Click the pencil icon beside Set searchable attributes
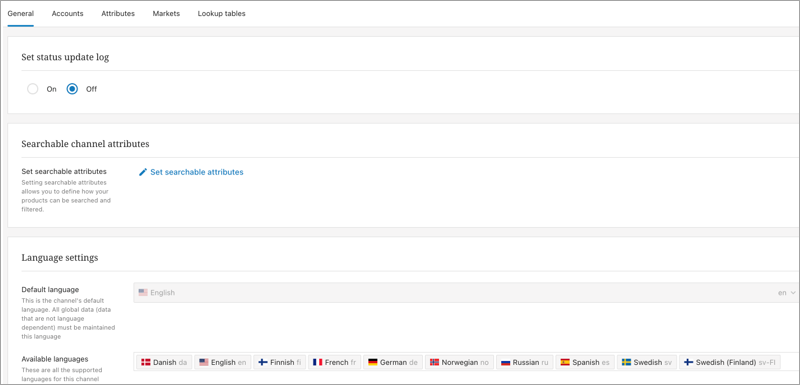800x385 pixels. (143, 172)
